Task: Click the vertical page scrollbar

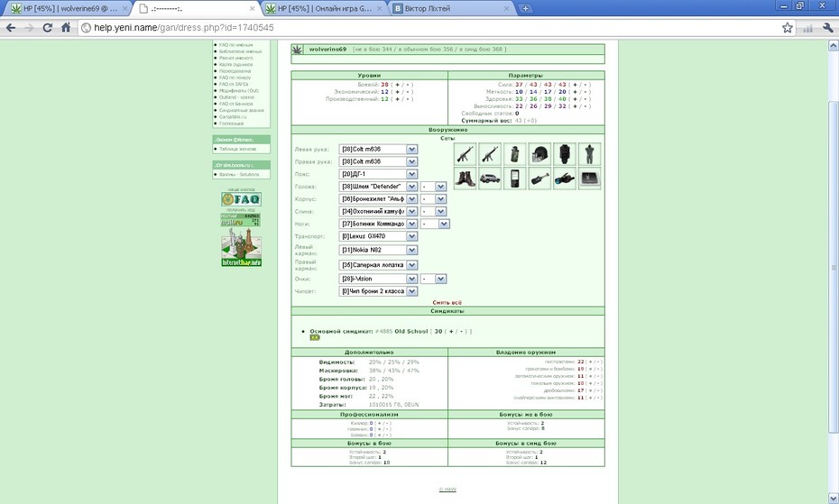Action: [833, 266]
